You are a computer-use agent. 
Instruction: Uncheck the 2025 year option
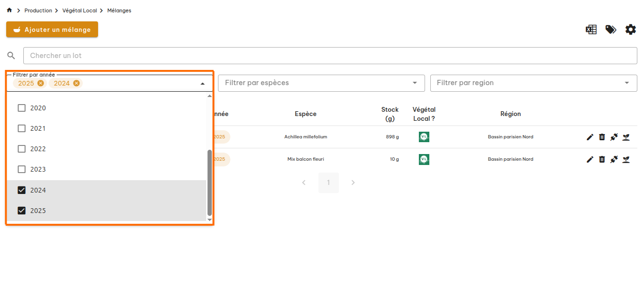pos(21,211)
